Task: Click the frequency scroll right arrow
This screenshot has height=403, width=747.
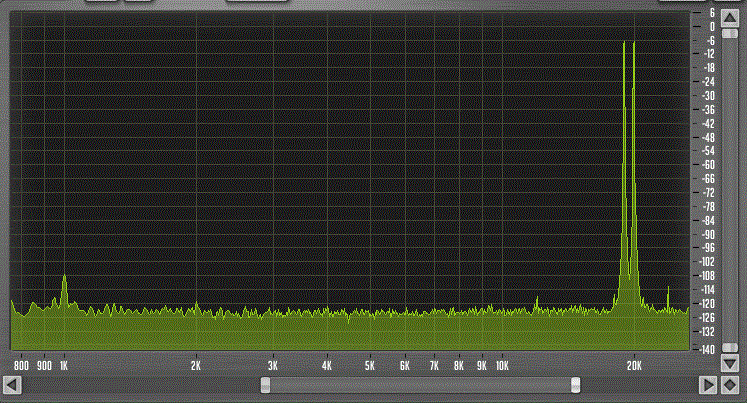Action: (x=708, y=385)
